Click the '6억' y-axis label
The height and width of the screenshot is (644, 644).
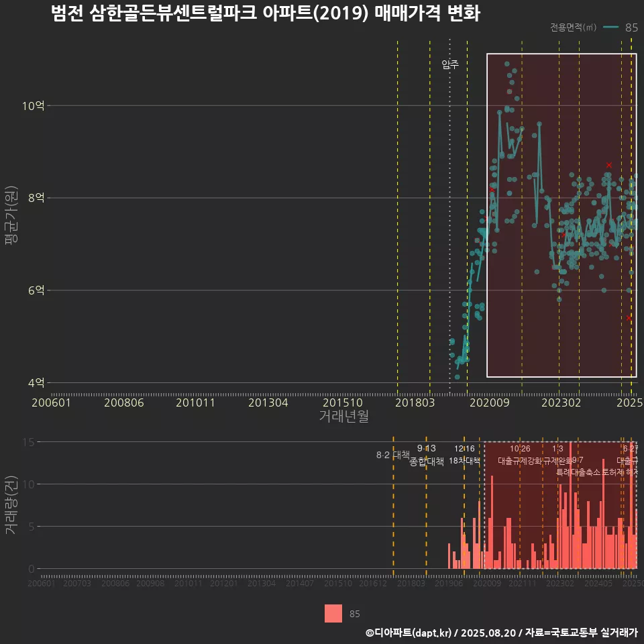click(36, 290)
